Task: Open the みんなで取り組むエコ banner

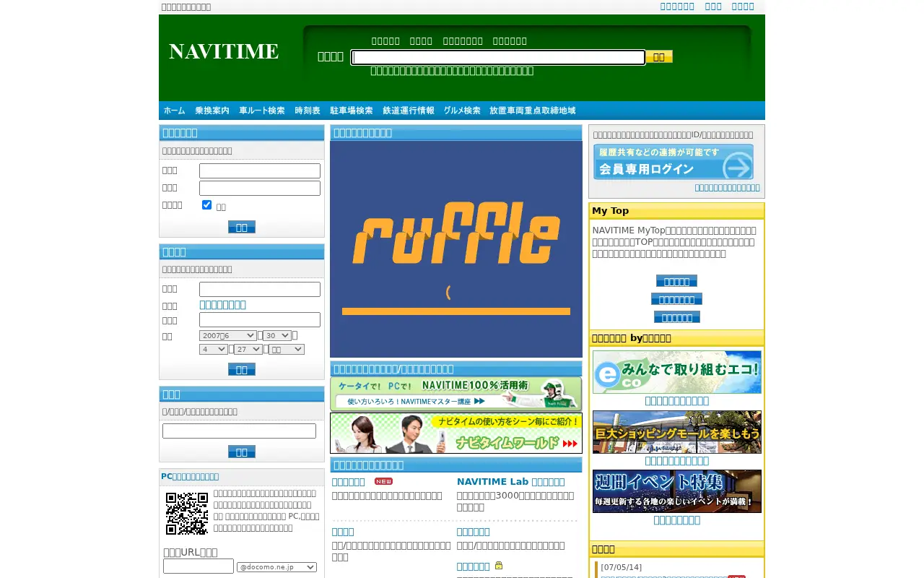Action: (x=677, y=372)
